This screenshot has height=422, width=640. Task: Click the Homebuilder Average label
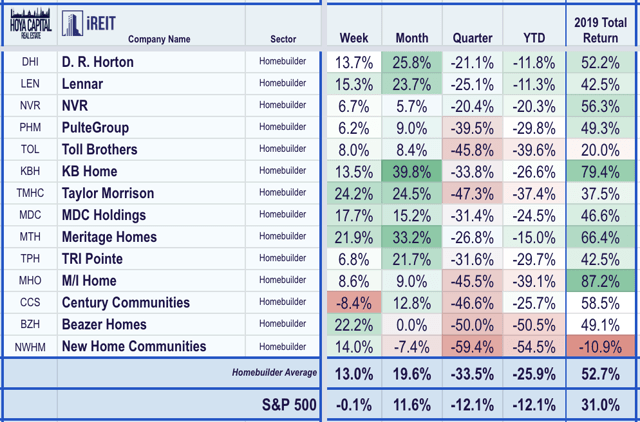click(x=263, y=373)
